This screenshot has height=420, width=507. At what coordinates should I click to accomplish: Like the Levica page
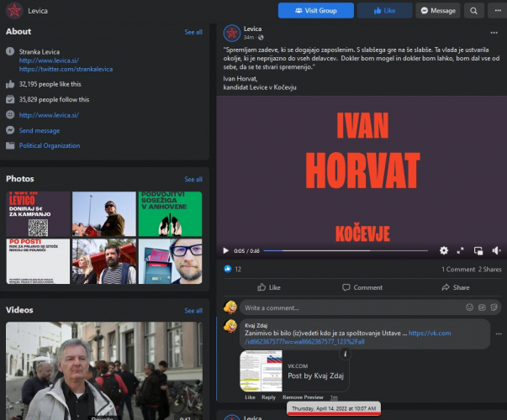(384, 11)
